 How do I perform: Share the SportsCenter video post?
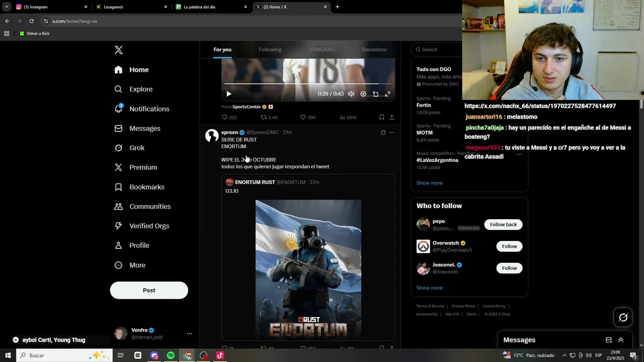point(392,117)
